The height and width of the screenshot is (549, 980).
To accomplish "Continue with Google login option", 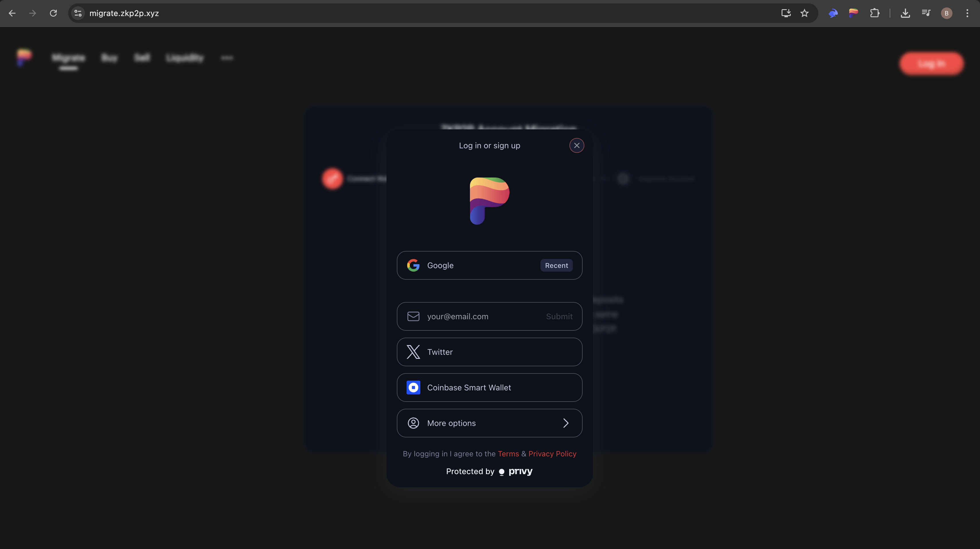I will (490, 265).
